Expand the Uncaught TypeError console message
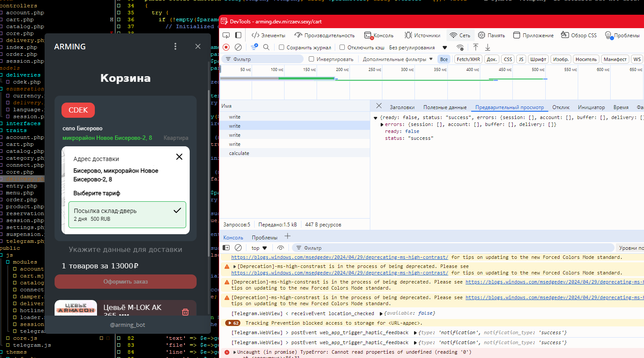This screenshot has width=644, height=358. click(x=235, y=352)
